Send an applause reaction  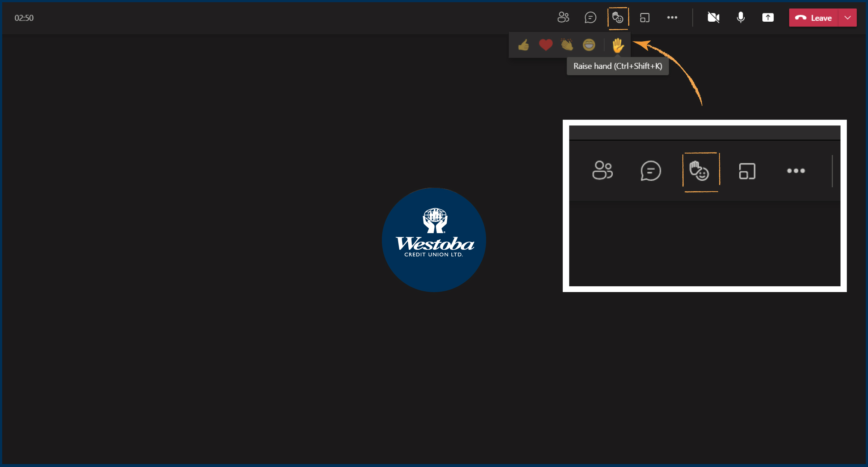567,45
